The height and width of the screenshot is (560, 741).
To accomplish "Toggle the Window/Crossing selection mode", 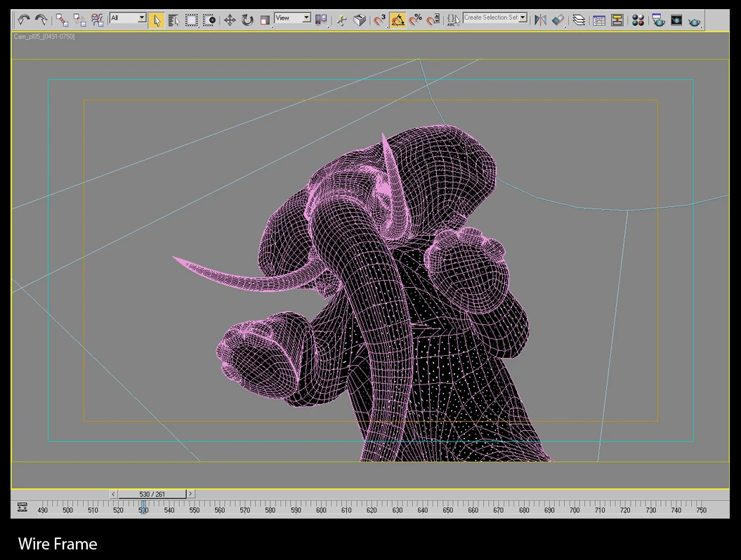I will (209, 20).
